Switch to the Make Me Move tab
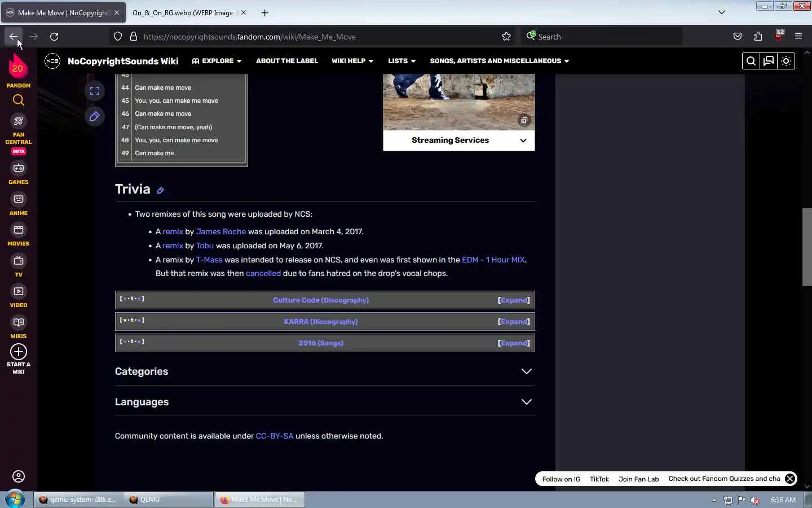This screenshot has height=508, width=812. pos(63,12)
